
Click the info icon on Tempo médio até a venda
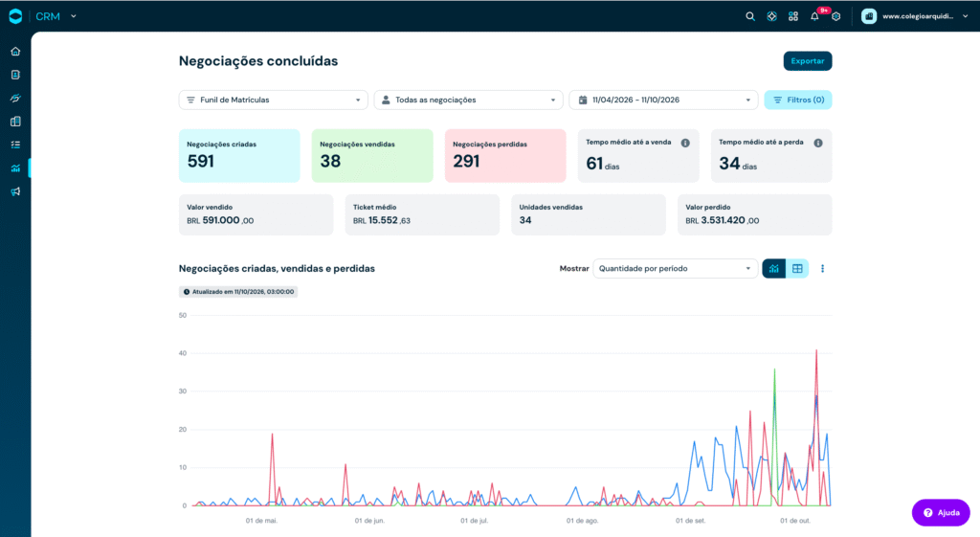685,143
